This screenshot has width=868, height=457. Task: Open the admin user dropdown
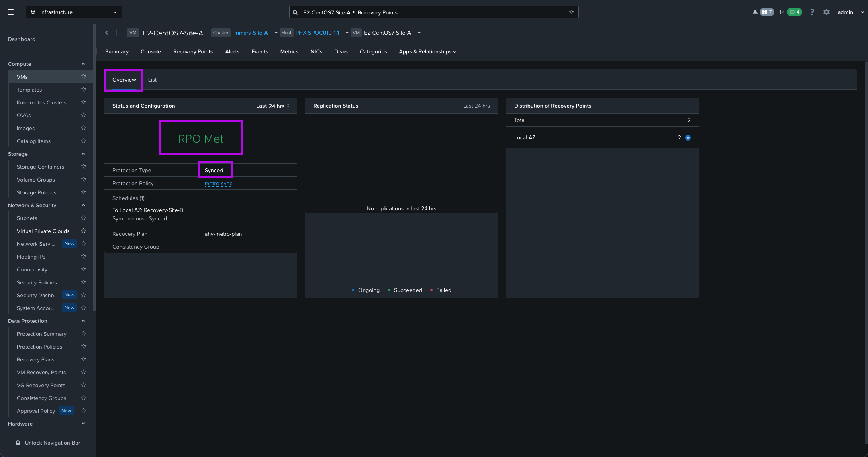[851, 12]
